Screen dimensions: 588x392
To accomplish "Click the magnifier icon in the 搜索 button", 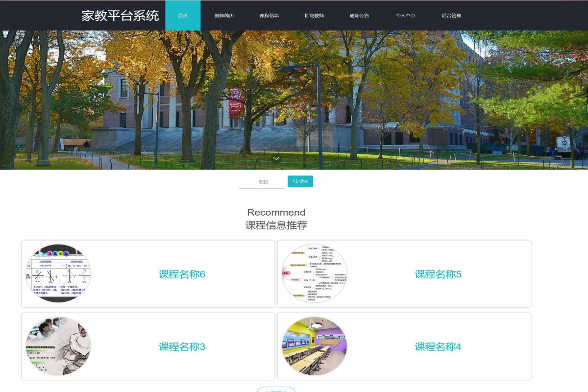I will [294, 181].
